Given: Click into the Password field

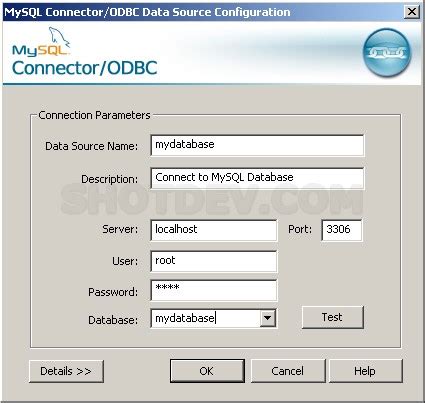Looking at the screenshot, I should tap(214, 290).
